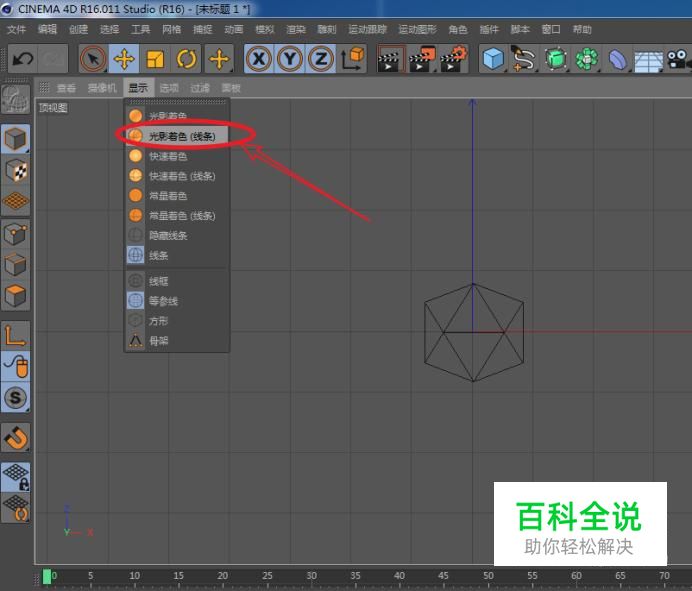Open the 网格 menu

pos(171,30)
